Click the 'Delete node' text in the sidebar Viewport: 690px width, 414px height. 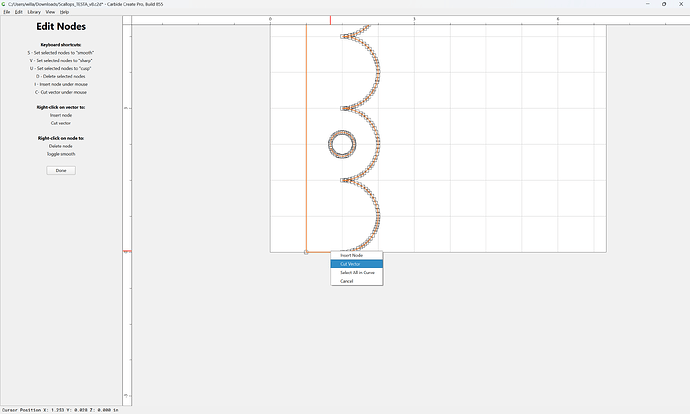(61, 146)
